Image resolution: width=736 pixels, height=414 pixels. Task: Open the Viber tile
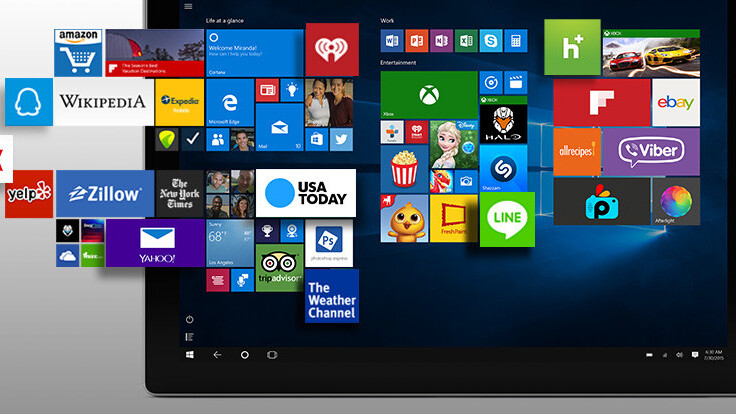point(651,151)
